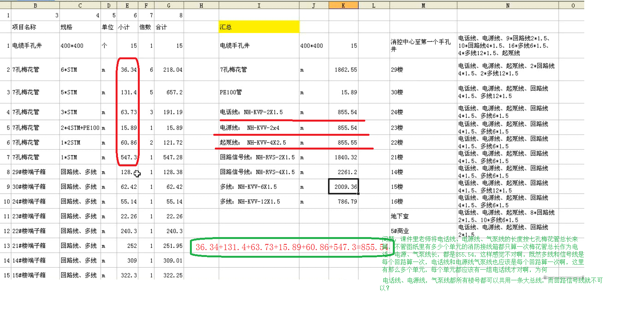Image resolution: width=644 pixels, height=330 pixels.
Task: Click summary cell 起泵线: NH-KVV-4X2.5
Action: tap(259, 142)
